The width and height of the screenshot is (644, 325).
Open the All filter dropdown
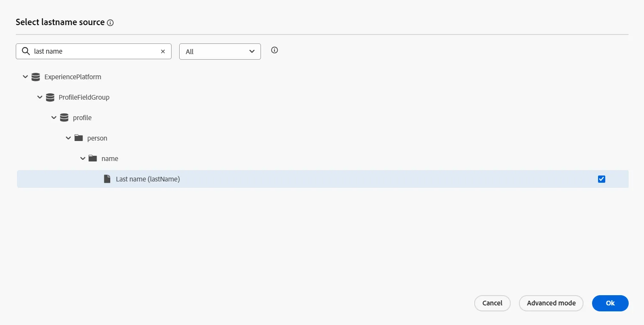[x=220, y=51]
